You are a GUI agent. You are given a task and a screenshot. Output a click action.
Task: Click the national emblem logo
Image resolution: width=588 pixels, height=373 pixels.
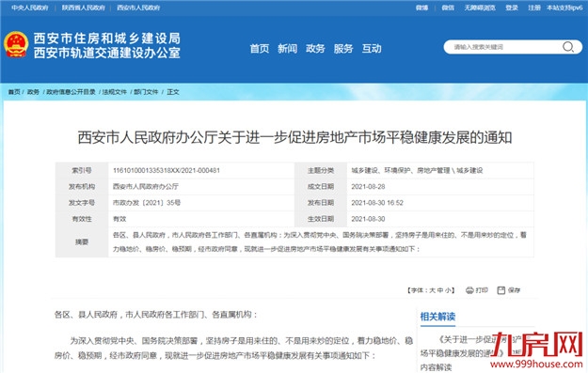click(x=16, y=44)
